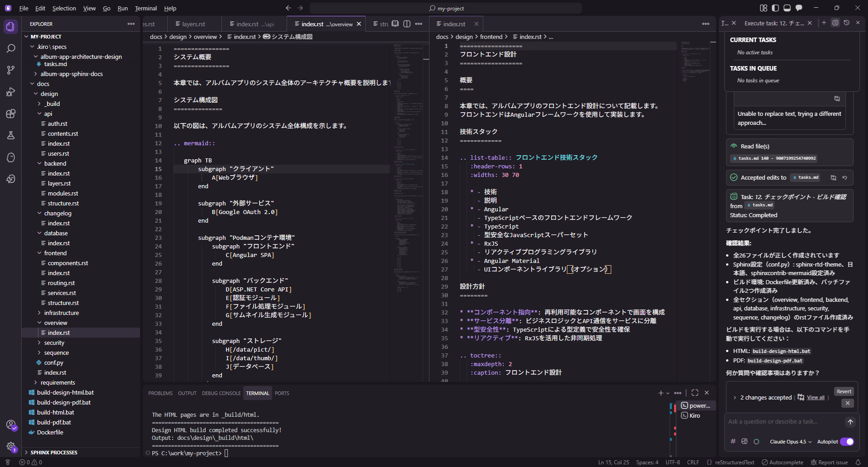
Task: Open the Terminal menu
Action: [146, 8]
